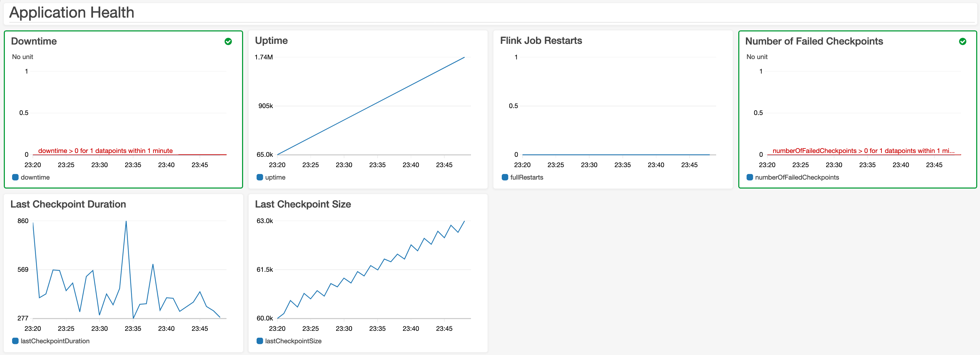Click the downtime legend label
980x355 pixels.
tap(35, 177)
